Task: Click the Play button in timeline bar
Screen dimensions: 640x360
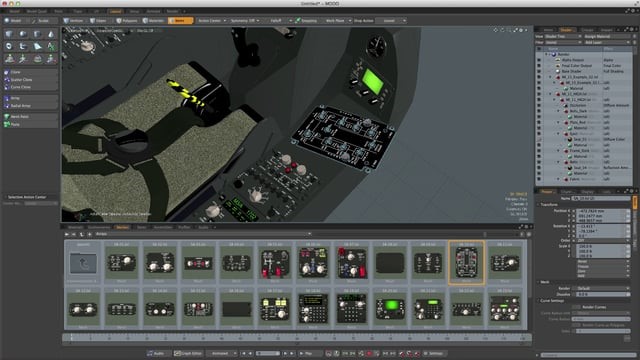Action: [307, 353]
